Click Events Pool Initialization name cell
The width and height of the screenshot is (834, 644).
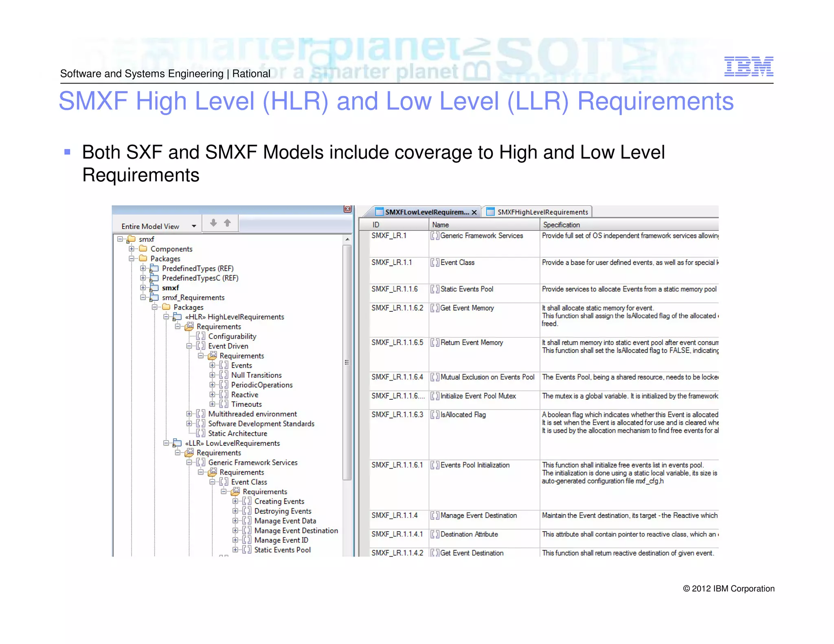(484, 484)
